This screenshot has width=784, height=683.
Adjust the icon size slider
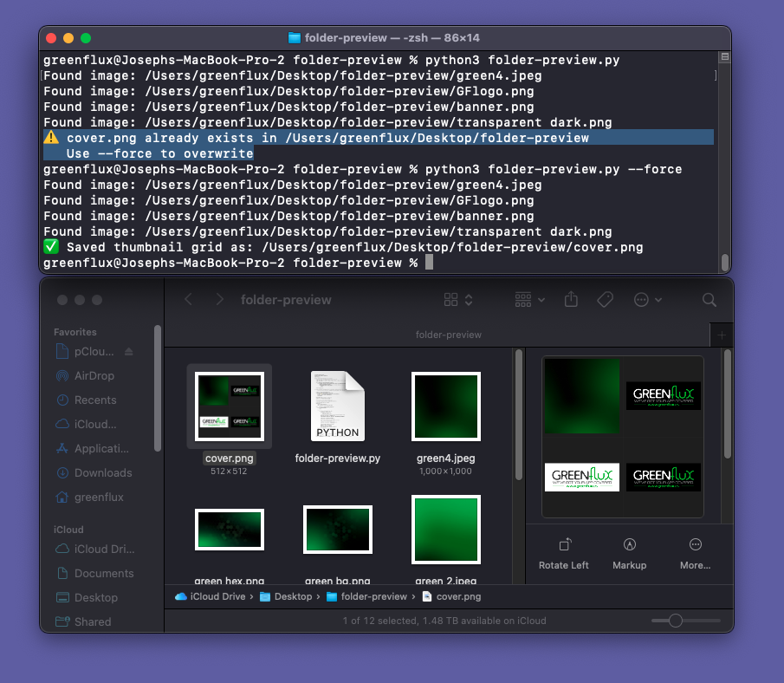pos(675,621)
